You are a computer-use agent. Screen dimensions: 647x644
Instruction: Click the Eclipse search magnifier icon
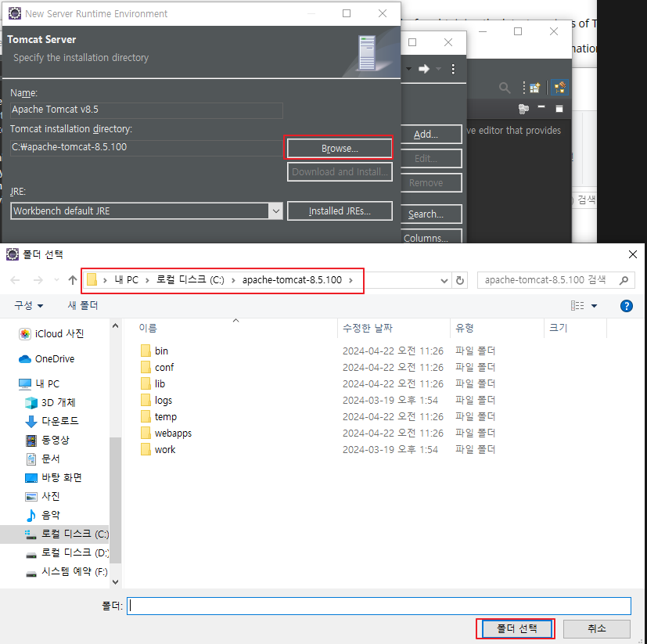click(x=505, y=88)
